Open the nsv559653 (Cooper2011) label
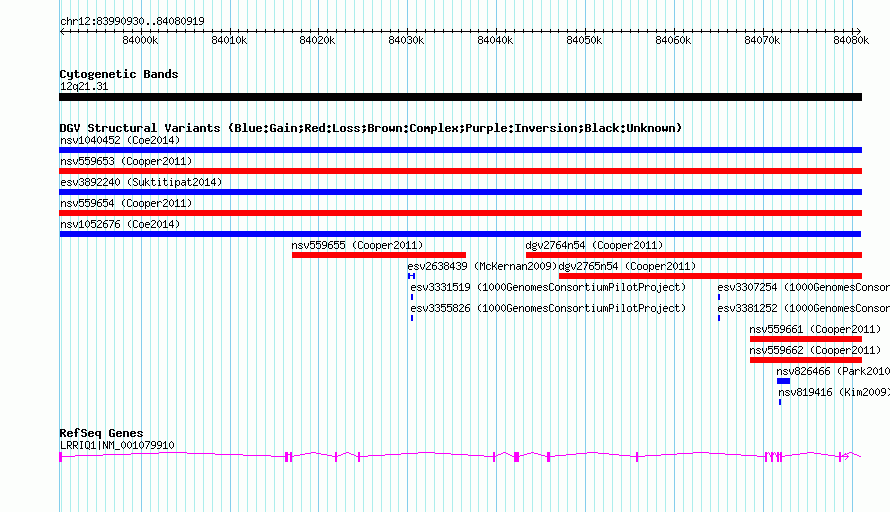890x512 pixels. (x=126, y=161)
